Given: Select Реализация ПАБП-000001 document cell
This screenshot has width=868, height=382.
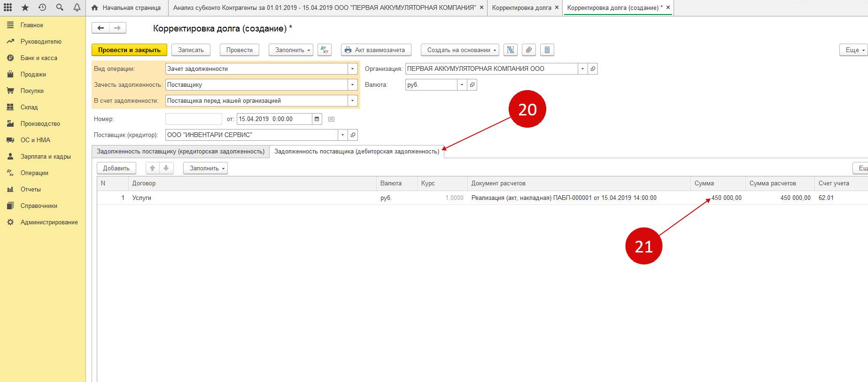Looking at the screenshot, I should tap(579, 198).
